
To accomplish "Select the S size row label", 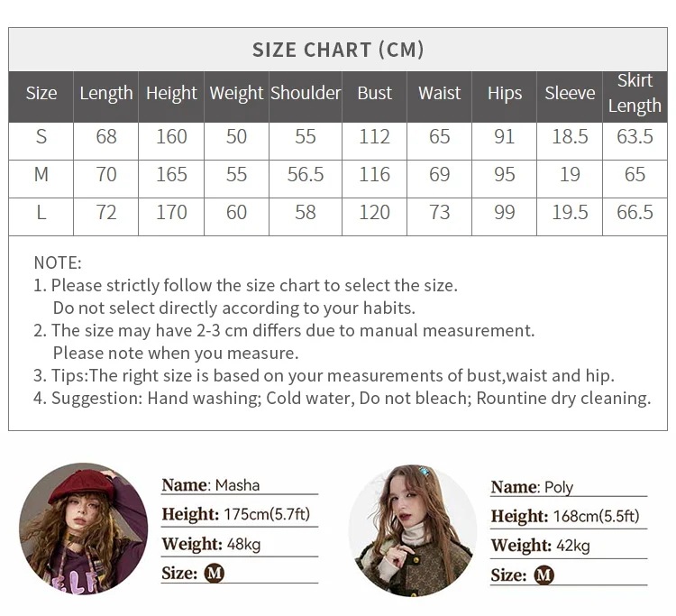I will (41, 137).
